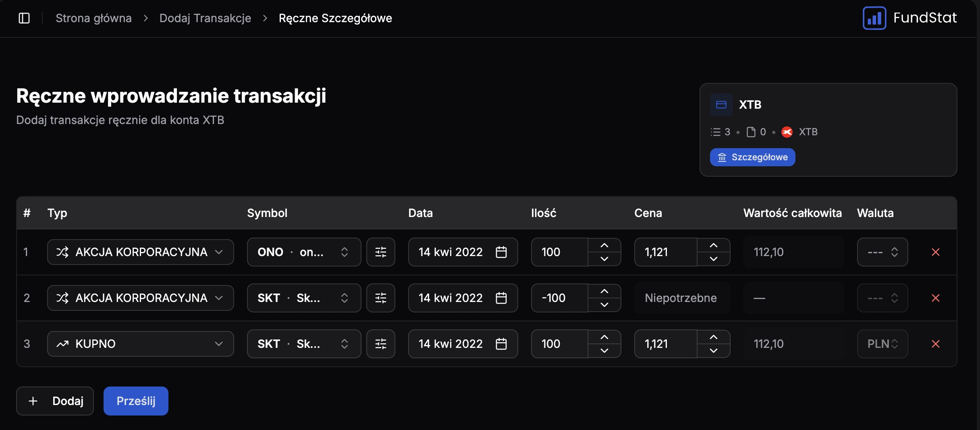Image resolution: width=980 pixels, height=430 pixels.
Task: Click the card icon beside XTB title
Action: click(721, 104)
